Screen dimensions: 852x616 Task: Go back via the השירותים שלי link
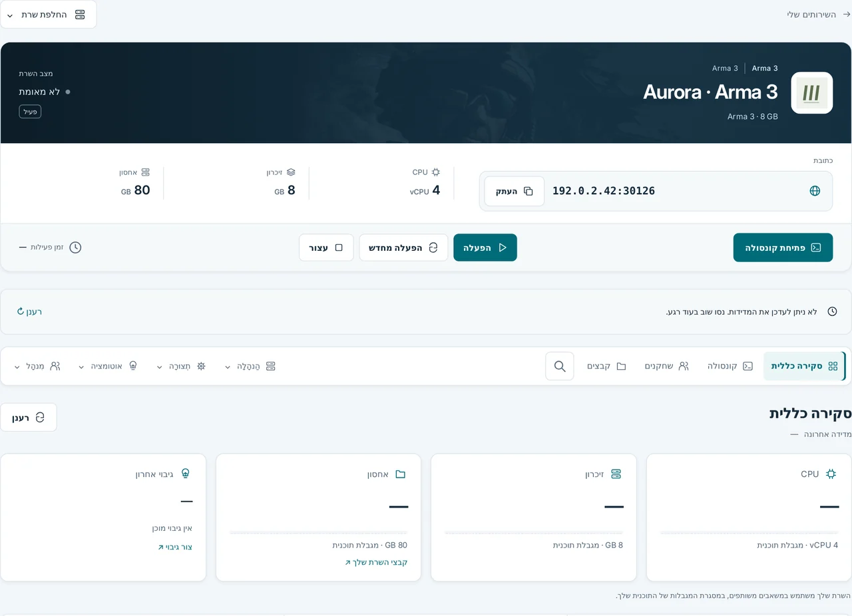819,14
